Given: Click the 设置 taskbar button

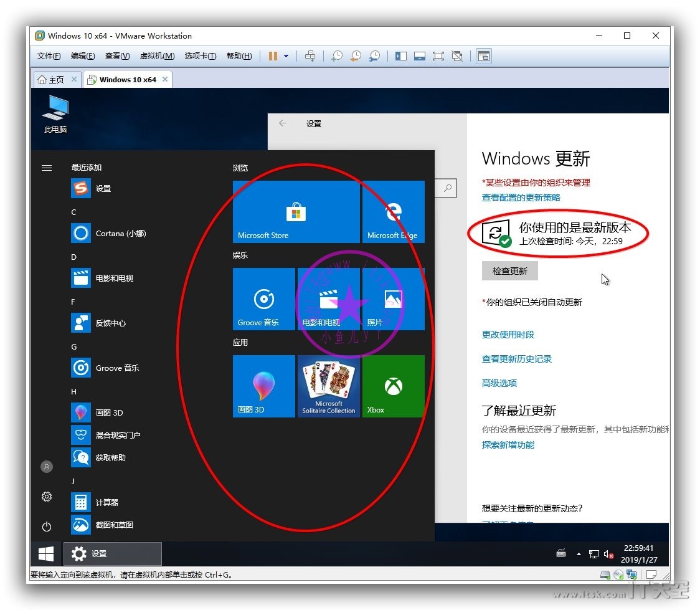Looking at the screenshot, I should coord(113,554).
